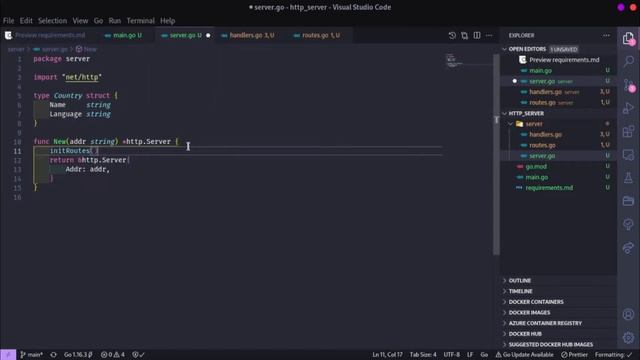Open the folder-shaped activity bar icon

pyautogui.click(x=629, y=201)
